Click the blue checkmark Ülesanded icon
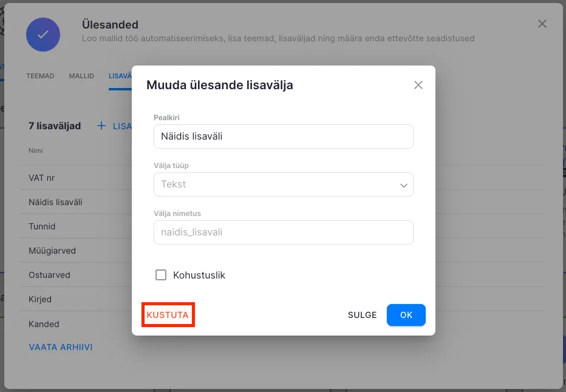Image resolution: width=566 pixels, height=392 pixels. pyautogui.click(x=43, y=34)
